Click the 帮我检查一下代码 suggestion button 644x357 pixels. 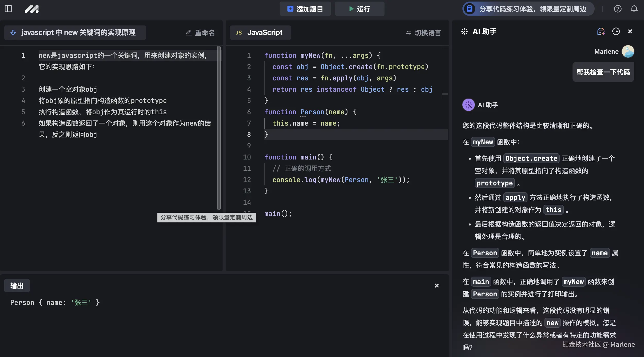coord(603,72)
